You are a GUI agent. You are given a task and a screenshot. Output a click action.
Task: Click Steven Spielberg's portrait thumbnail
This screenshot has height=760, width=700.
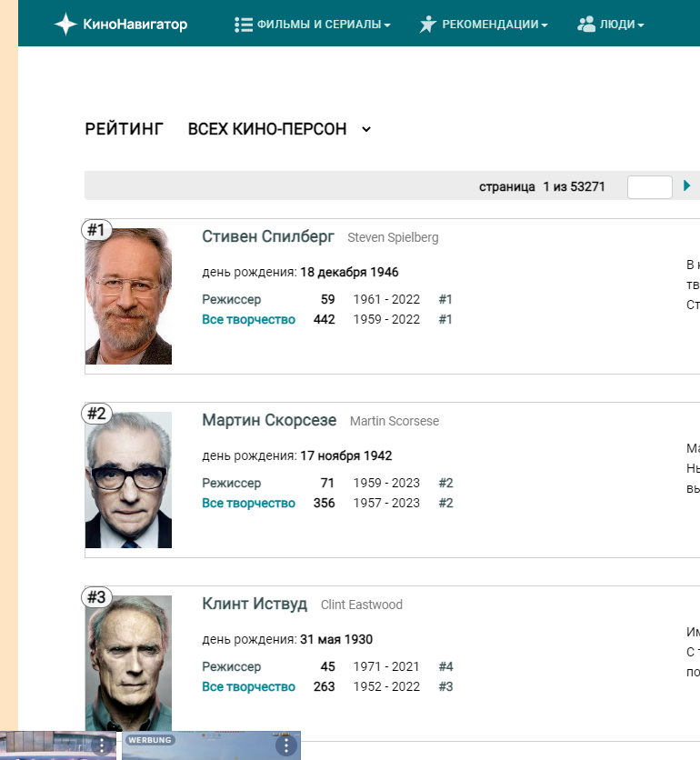128,296
